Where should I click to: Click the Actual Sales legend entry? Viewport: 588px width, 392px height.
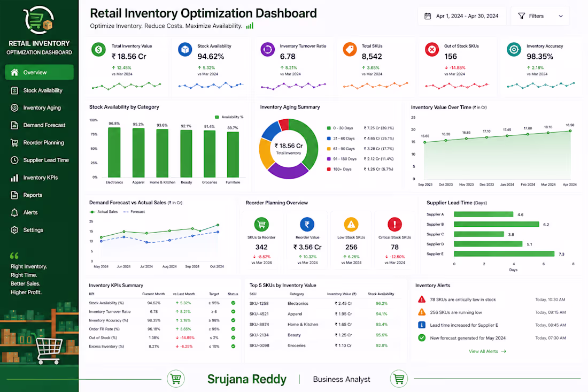(x=104, y=212)
